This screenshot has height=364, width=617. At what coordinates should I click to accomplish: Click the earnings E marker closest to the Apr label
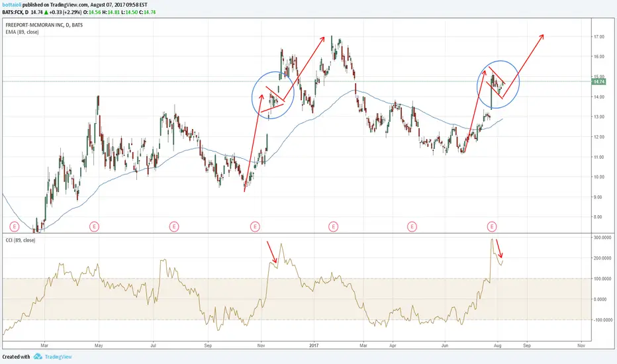click(412, 226)
